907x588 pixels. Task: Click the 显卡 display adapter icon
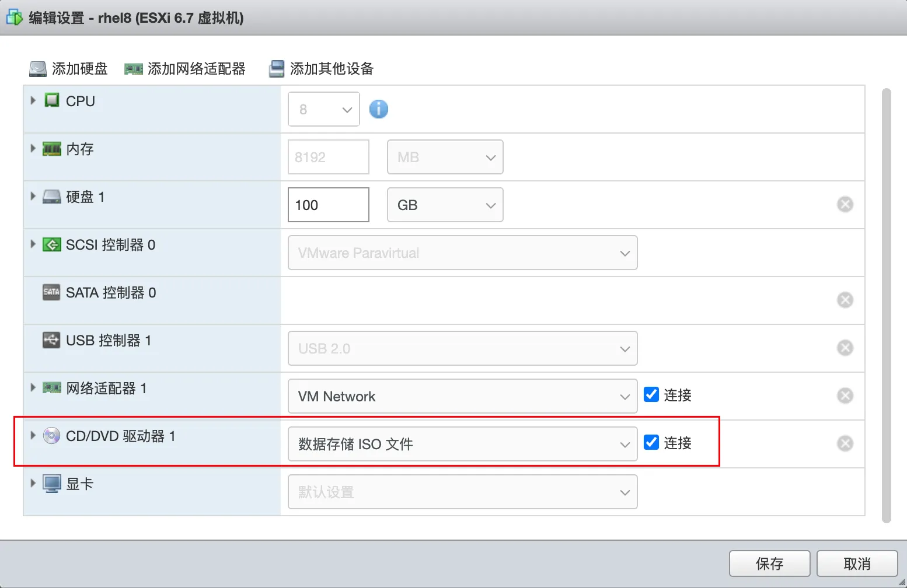(x=52, y=483)
